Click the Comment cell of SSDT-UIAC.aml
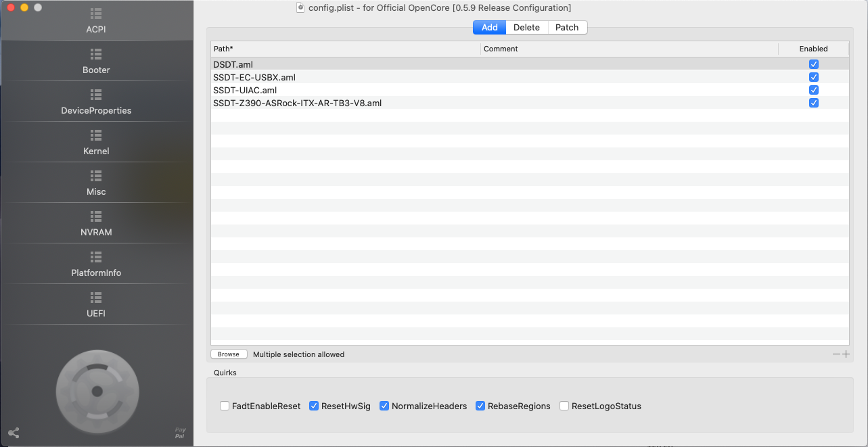Viewport: 868px width, 447px height. click(629, 90)
